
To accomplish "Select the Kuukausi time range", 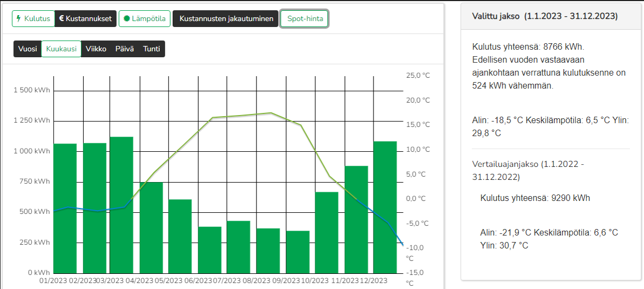I will pos(61,49).
